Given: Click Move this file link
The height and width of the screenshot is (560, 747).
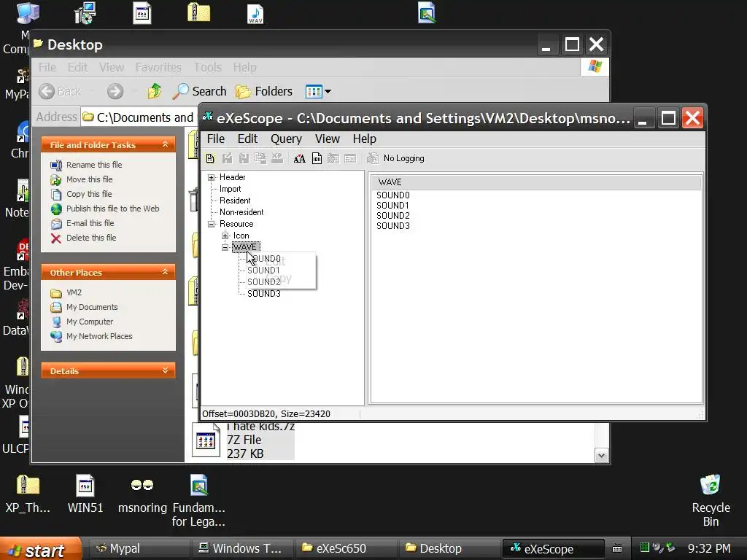Looking at the screenshot, I should point(89,179).
